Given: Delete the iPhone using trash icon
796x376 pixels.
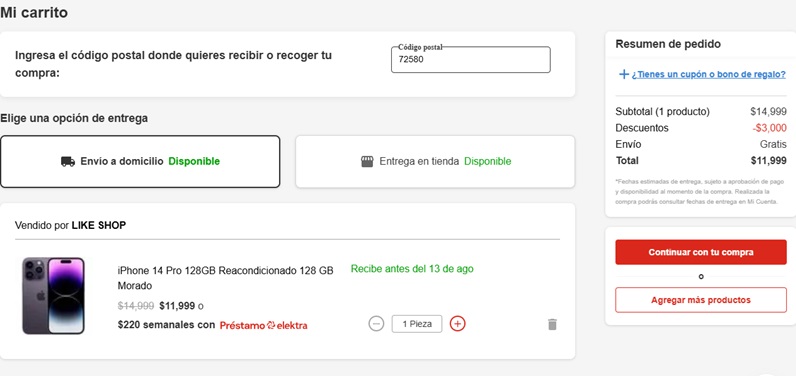Looking at the screenshot, I should 552,324.
